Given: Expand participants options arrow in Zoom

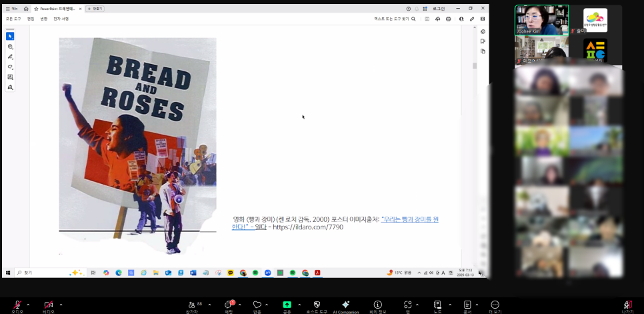Looking at the screenshot, I should point(209,305).
